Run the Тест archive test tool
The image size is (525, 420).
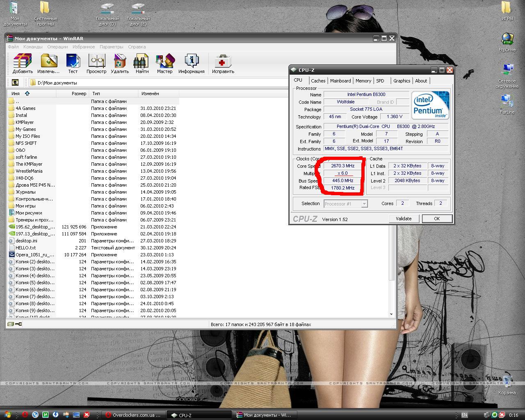pos(73,64)
